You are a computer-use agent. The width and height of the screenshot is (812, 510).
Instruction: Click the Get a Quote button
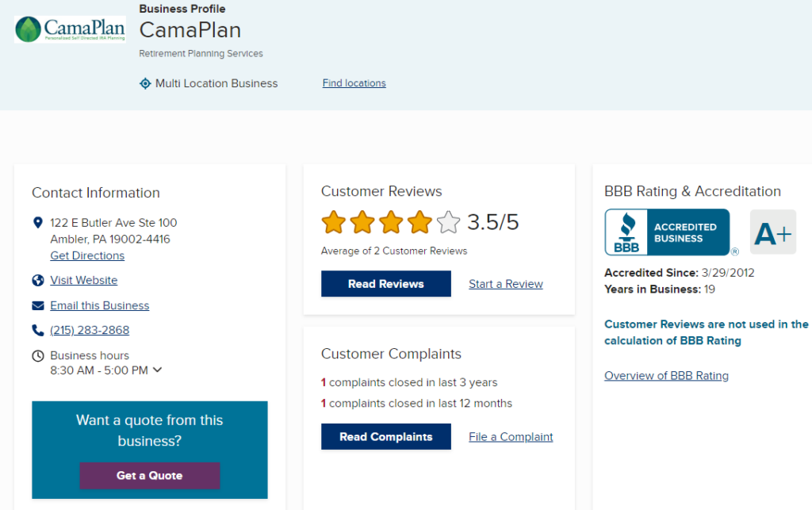150,475
